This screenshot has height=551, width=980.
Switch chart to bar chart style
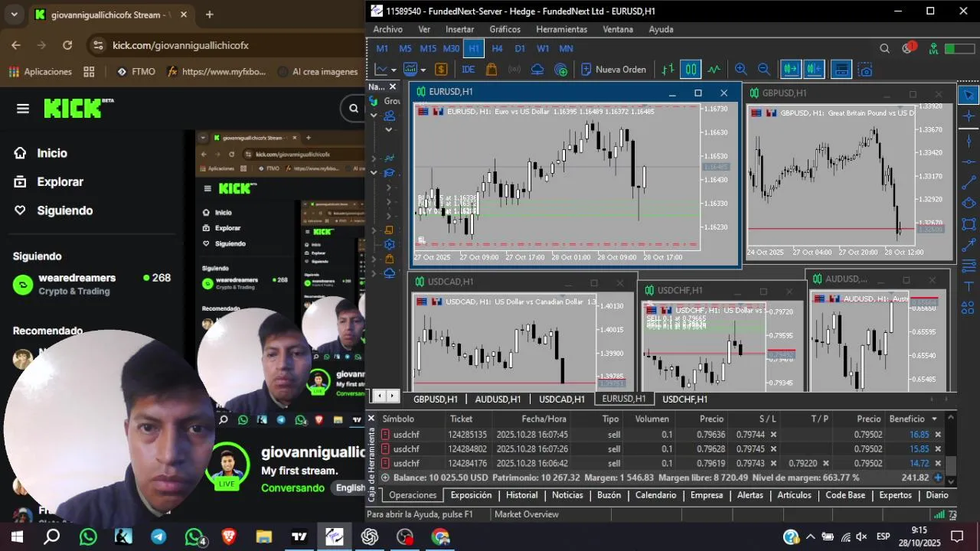668,70
